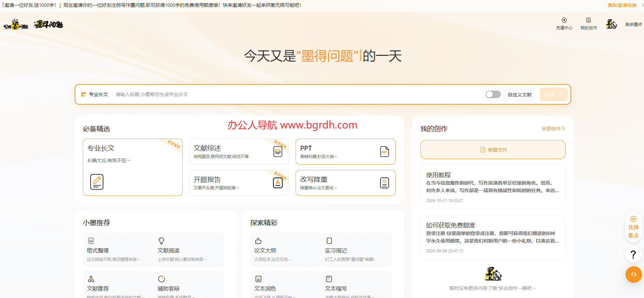The width and height of the screenshot is (644, 298).
Task: Click the panda illustration above 暂时没有更多内容
Action: point(493,274)
